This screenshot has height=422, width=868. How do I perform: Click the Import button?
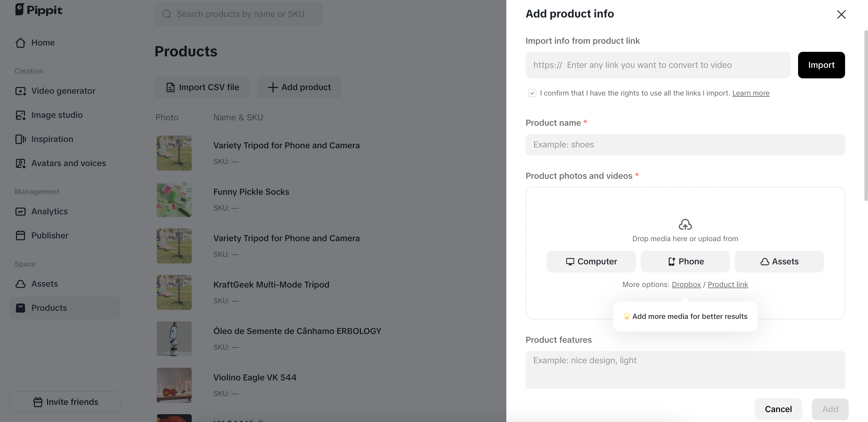pyautogui.click(x=821, y=65)
